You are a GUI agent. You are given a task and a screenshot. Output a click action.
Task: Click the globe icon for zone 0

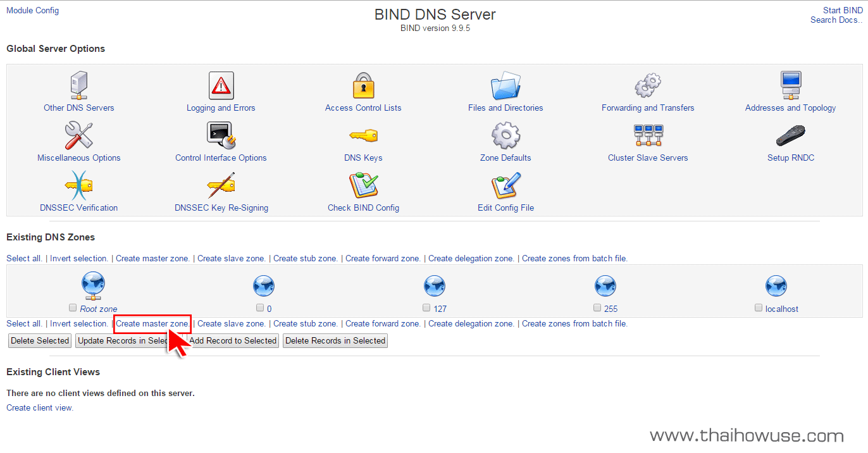[x=264, y=286]
